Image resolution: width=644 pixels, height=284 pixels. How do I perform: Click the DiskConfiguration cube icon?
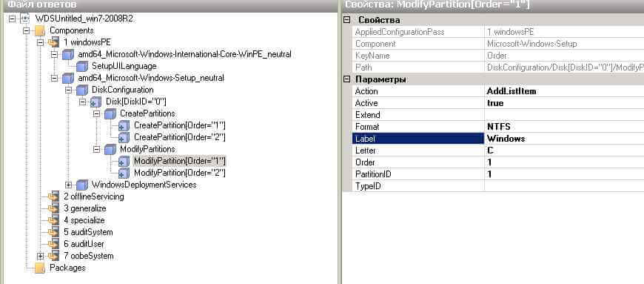(81, 90)
